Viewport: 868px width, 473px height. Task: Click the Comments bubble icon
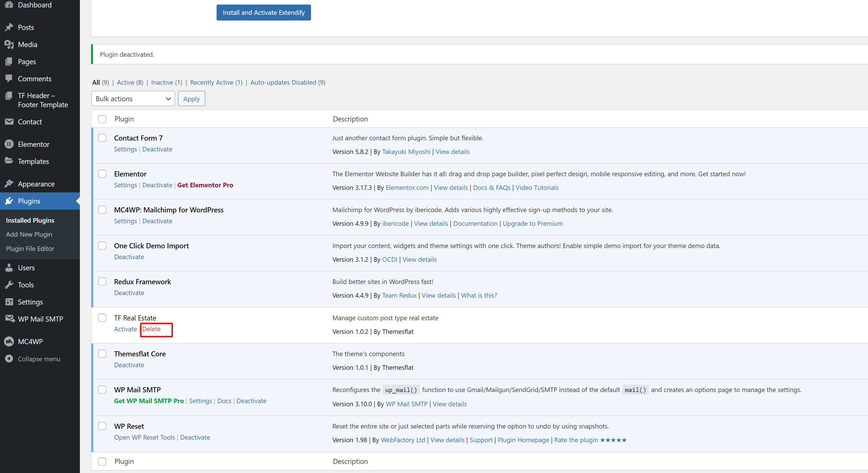pyautogui.click(x=9, y=78)
